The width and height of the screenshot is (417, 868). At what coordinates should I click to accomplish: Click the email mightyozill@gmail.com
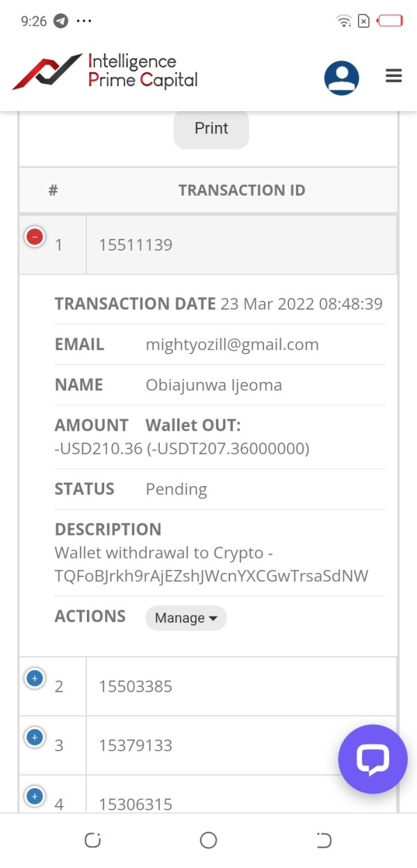click(232, 344)
